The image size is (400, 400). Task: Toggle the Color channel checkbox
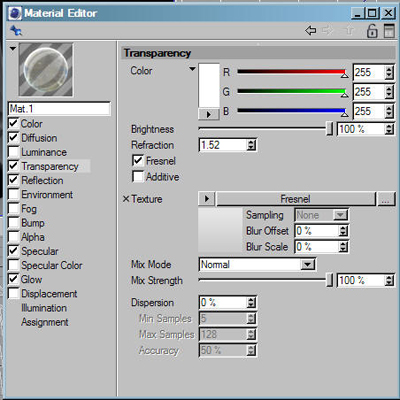[x=13, y=123]
